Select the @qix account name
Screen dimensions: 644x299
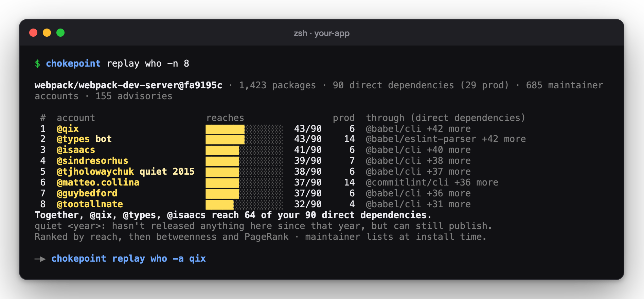(x=68, y=129)
